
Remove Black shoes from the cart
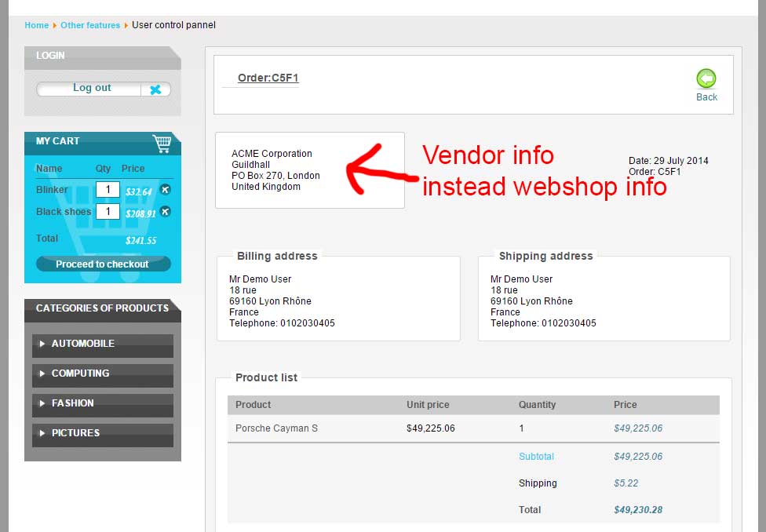click(166, 212)
